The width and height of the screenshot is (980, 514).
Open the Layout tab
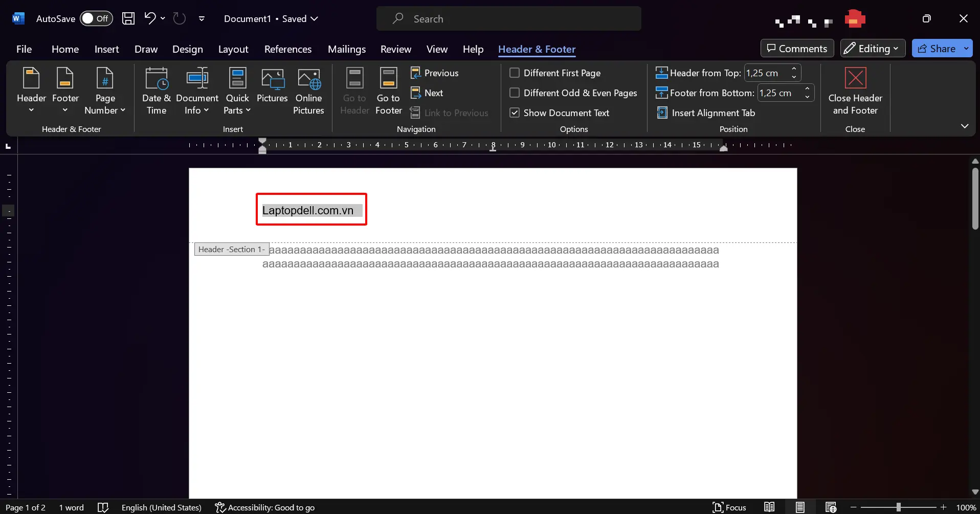[x=233, y=49]
